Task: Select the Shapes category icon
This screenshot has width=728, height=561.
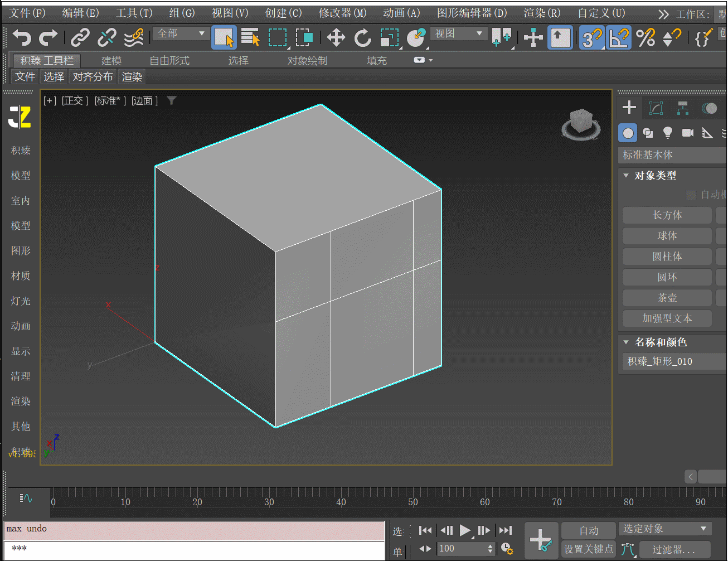Action: coord(648,133)
